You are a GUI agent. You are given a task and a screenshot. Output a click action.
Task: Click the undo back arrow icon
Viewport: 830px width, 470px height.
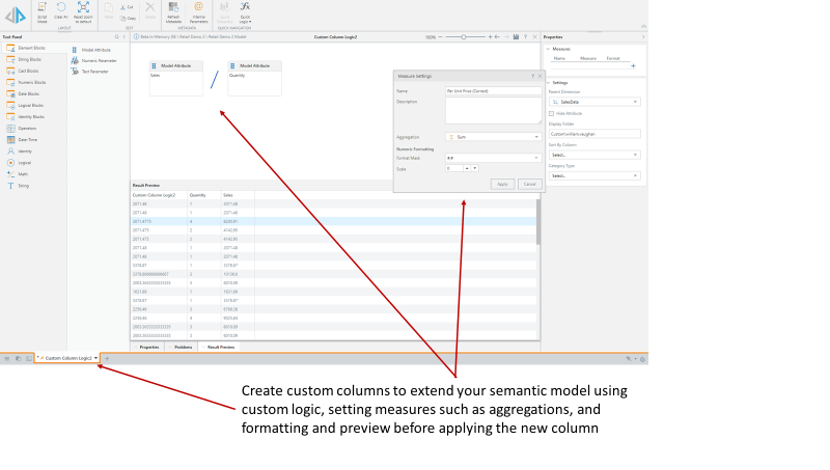pos(497,37)
